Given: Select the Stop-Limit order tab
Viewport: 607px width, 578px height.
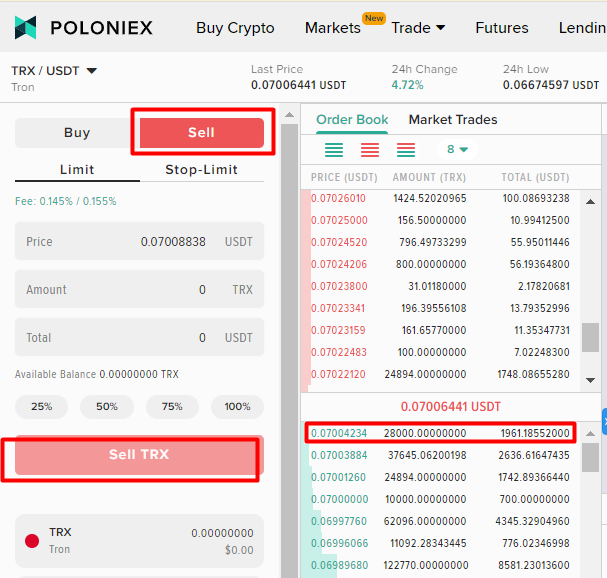Looking at the screenshot, I should (x=202, y=170).
